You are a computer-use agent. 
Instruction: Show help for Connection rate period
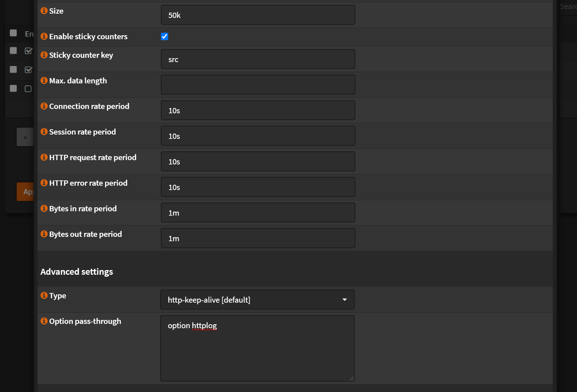pos(44,106)
